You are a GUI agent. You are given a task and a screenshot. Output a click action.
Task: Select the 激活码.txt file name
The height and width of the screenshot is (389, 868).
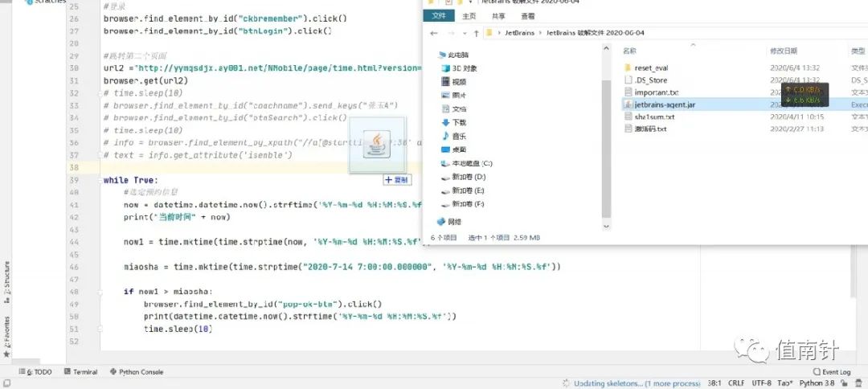[650, 129]
